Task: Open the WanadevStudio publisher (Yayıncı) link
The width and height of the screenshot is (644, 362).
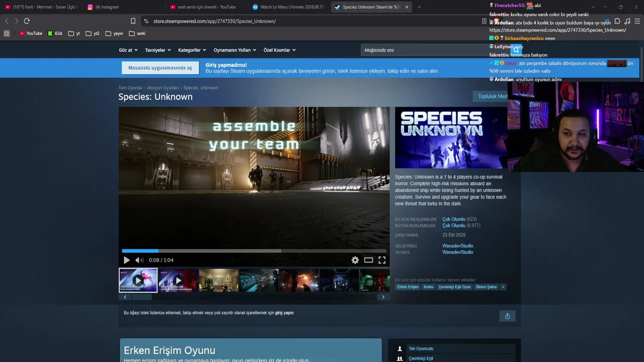Action: pyautogui.click(x=457, y=252)
